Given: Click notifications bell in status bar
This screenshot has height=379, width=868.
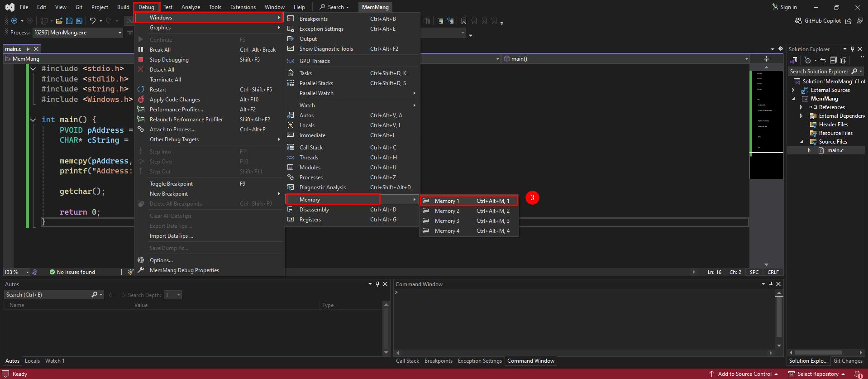Looking at the screenshot, I should click(857, 374).
